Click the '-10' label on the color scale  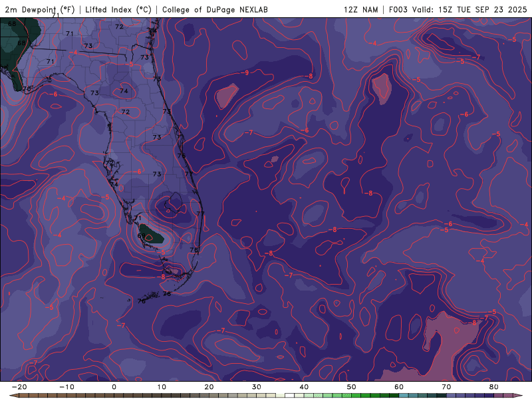(66, 387)
